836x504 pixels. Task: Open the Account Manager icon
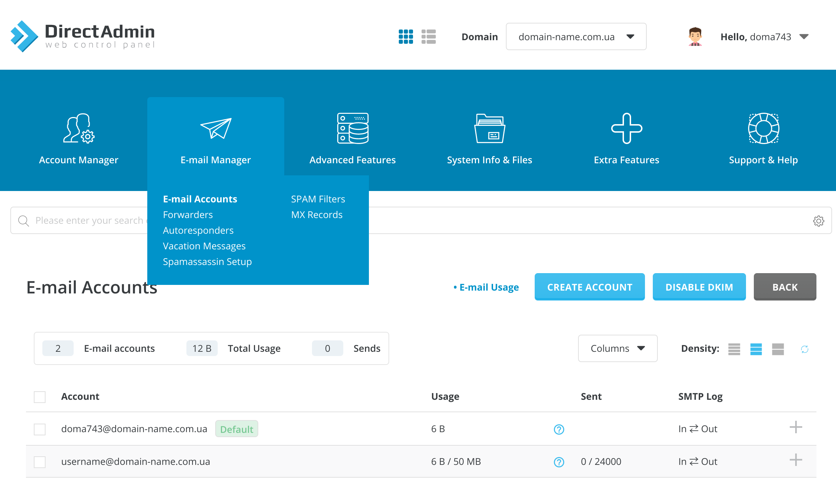click(x=79, y=129)
